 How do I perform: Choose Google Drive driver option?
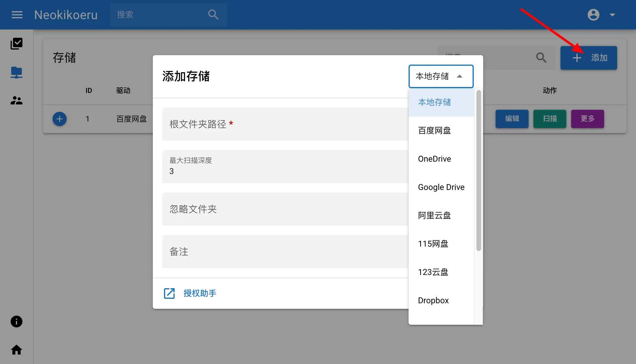(441, 187)
